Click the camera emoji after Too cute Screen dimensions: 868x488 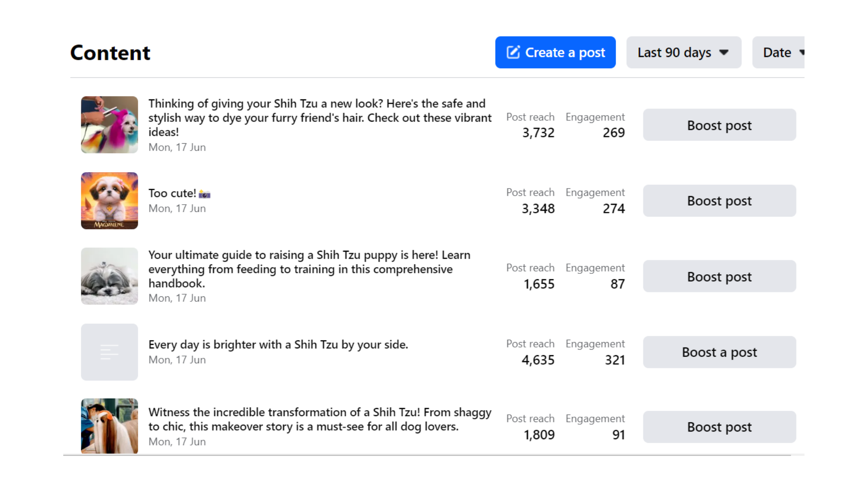(x=204, y=194)
